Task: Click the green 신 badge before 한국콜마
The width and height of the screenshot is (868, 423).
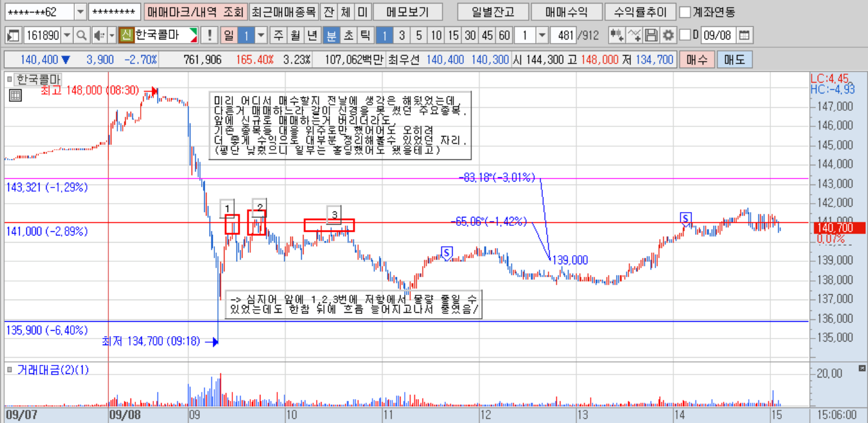Action: pyautogui.click(x=126, y=35)
